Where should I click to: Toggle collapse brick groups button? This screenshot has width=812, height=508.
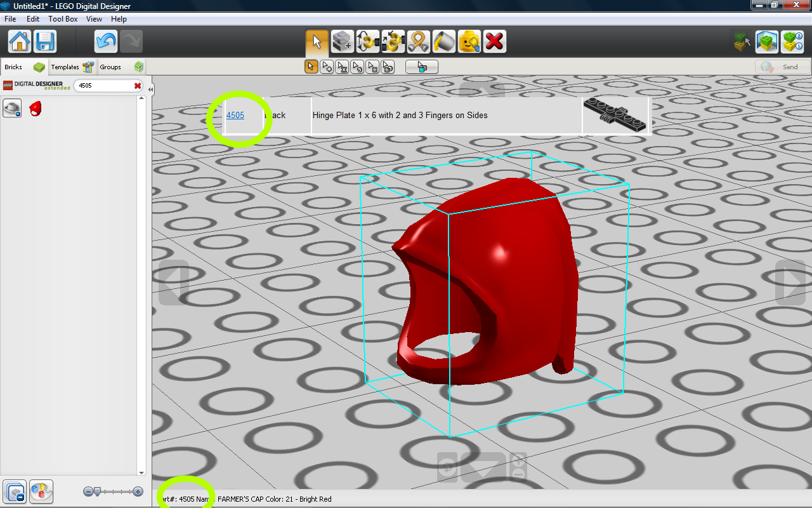[15, 491]
